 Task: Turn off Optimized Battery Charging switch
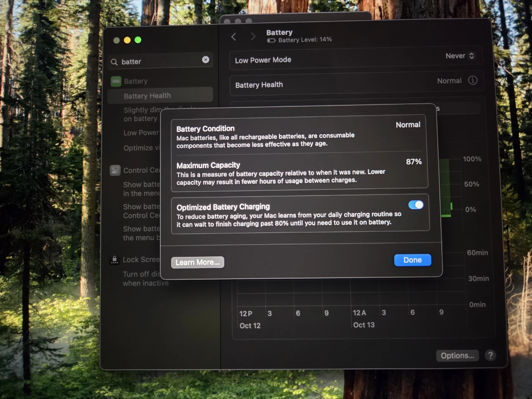click(416, 205)
